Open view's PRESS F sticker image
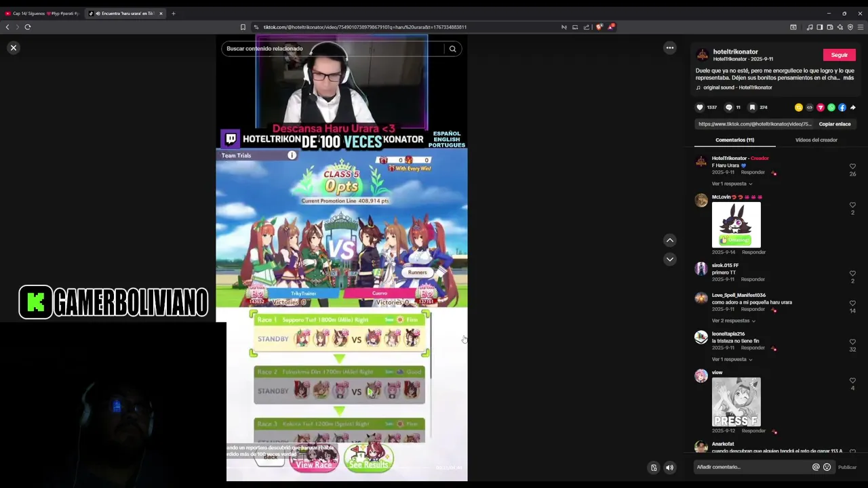This screenshot has height=488, width=868. [736, 402]
